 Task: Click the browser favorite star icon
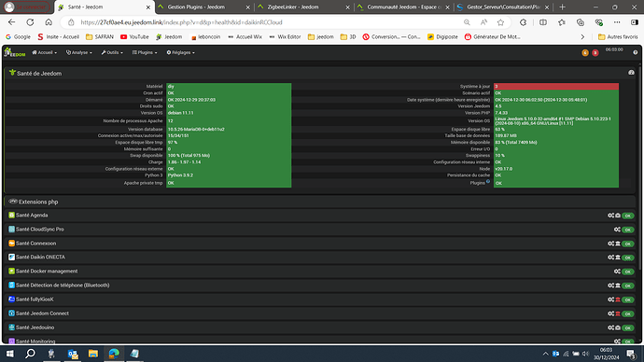tap(500, 22)
